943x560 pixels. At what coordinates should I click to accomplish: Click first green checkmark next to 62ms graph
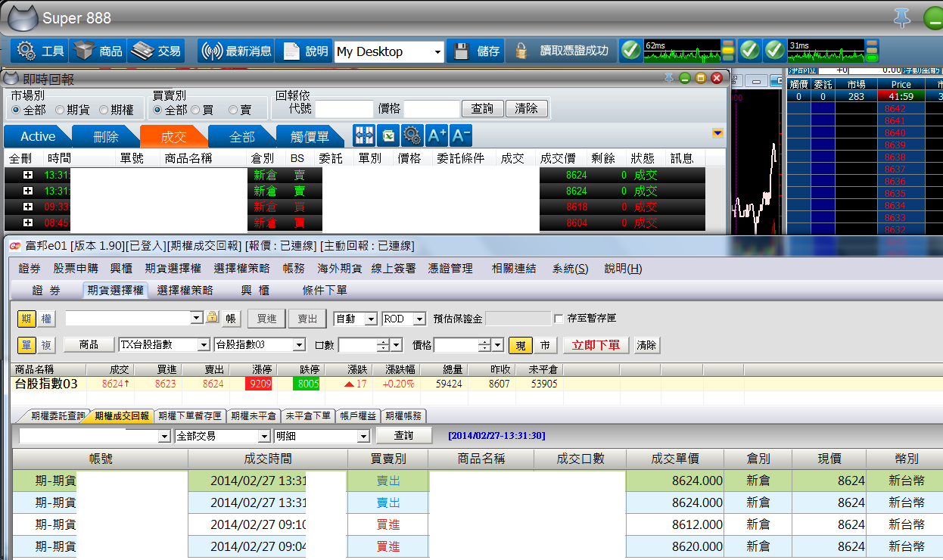630,51
